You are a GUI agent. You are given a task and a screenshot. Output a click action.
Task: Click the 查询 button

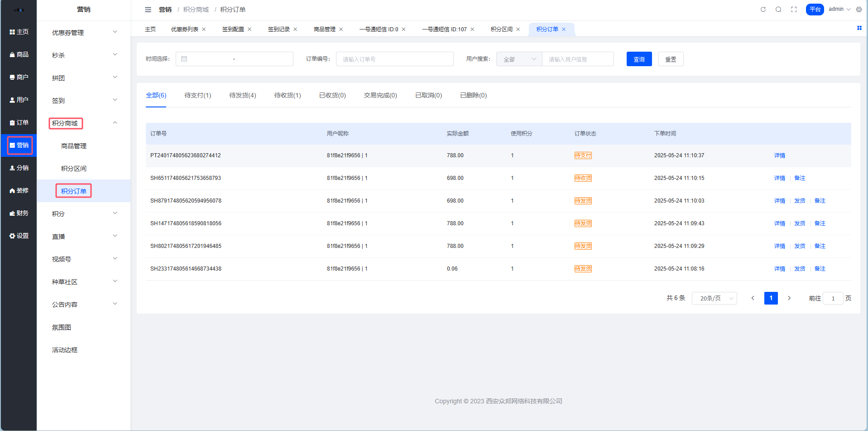639,59
